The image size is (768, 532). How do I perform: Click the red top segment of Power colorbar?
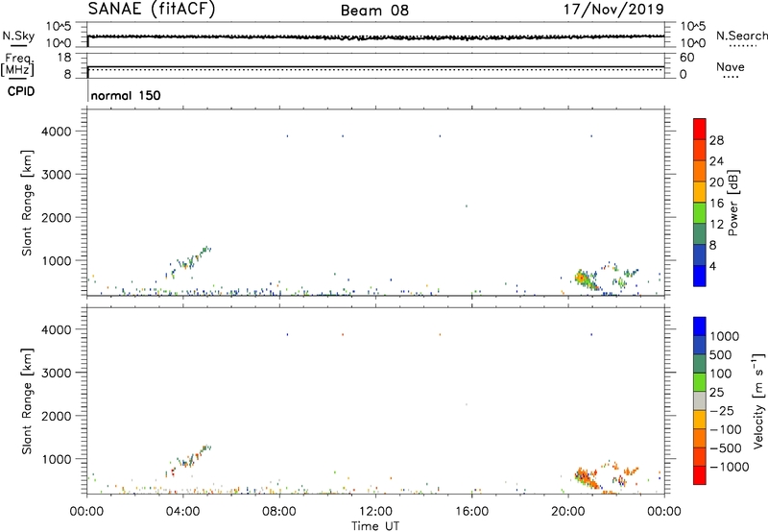click(700, 129)
